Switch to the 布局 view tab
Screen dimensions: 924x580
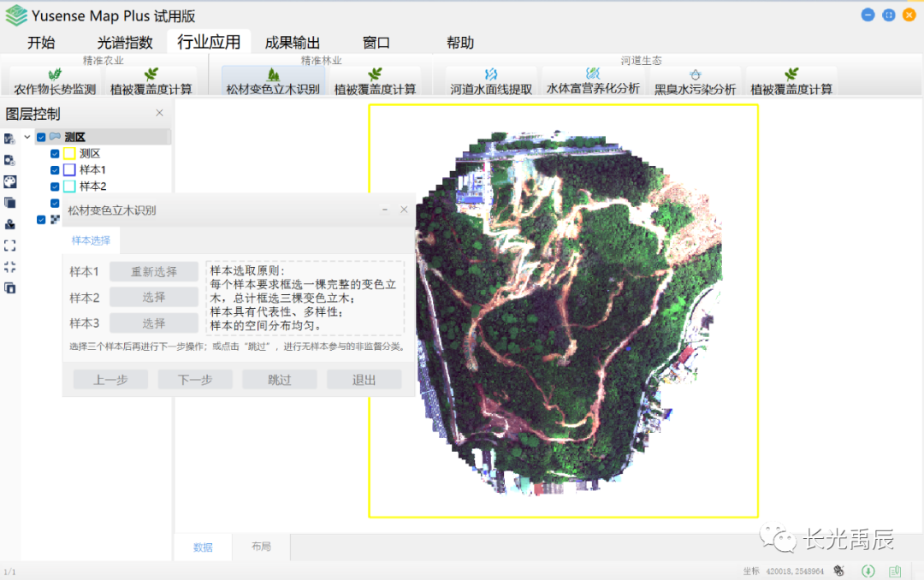(261, 547)
